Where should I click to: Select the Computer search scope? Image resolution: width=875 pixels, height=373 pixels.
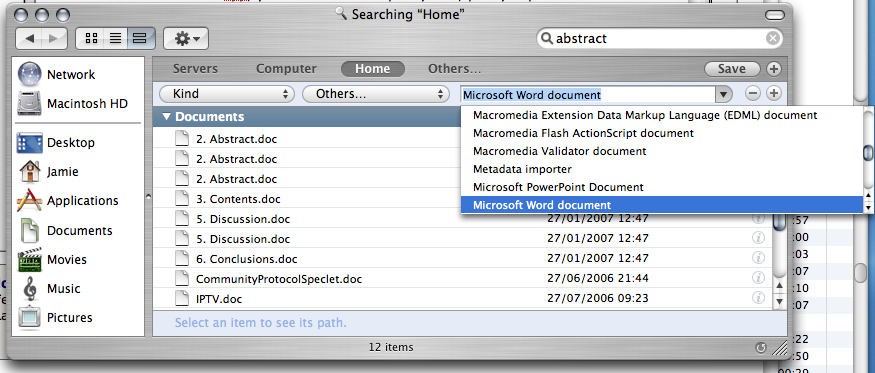pos(286,69)
